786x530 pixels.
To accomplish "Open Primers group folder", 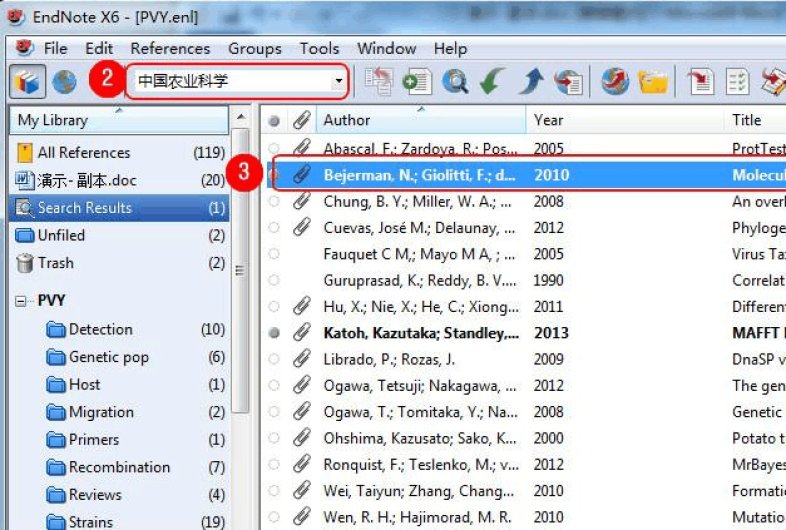I will [x=134, y=440].
